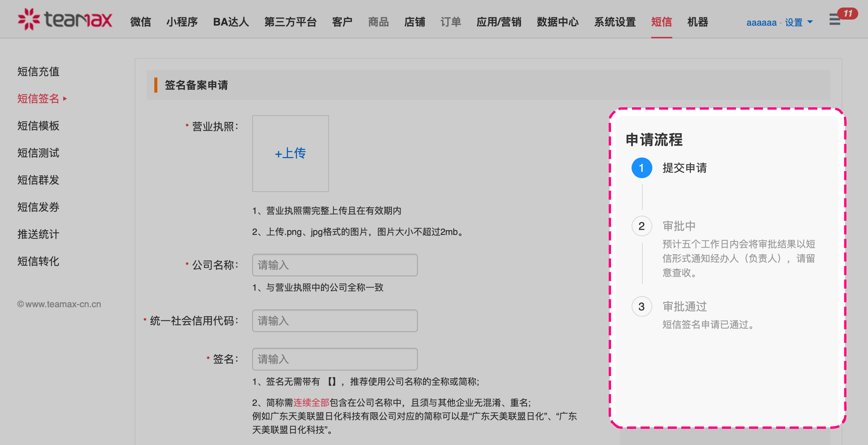868x445 pixels.
Task: Open the 应用/营销 menu
Action: coord(499,22)
